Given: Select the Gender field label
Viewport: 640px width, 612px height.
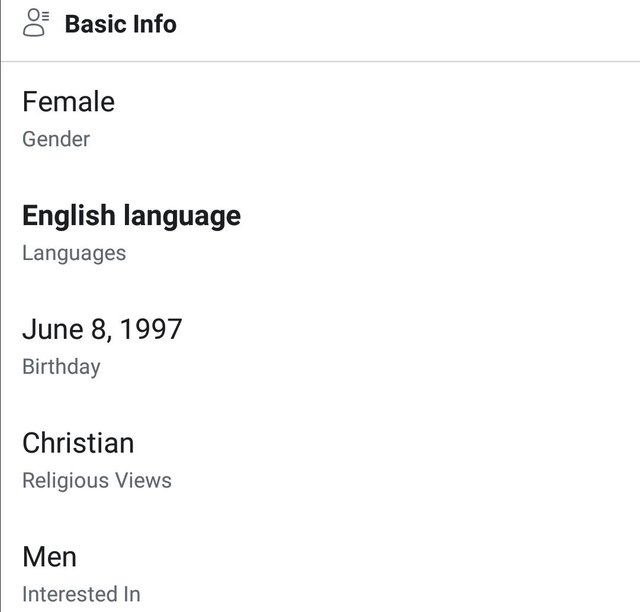Looking at the screenshot, I should [56, 139].
